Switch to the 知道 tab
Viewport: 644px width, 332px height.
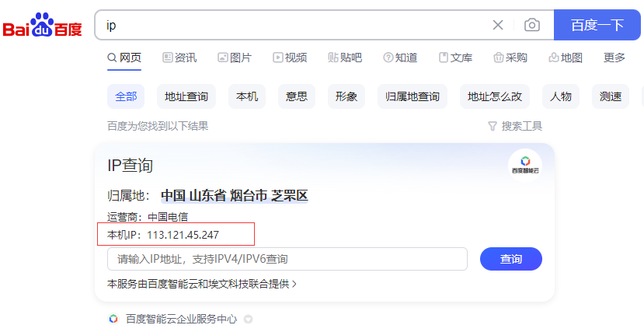[x=400, y=58]
